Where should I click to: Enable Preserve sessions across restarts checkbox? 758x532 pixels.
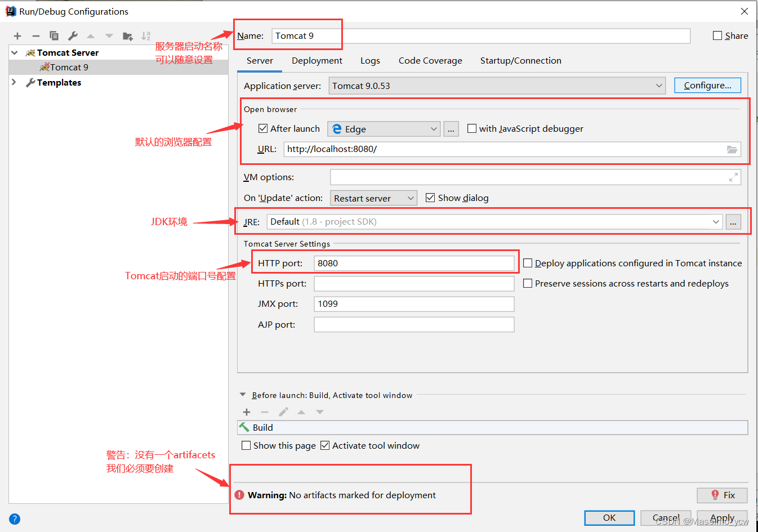click(528, 283)
